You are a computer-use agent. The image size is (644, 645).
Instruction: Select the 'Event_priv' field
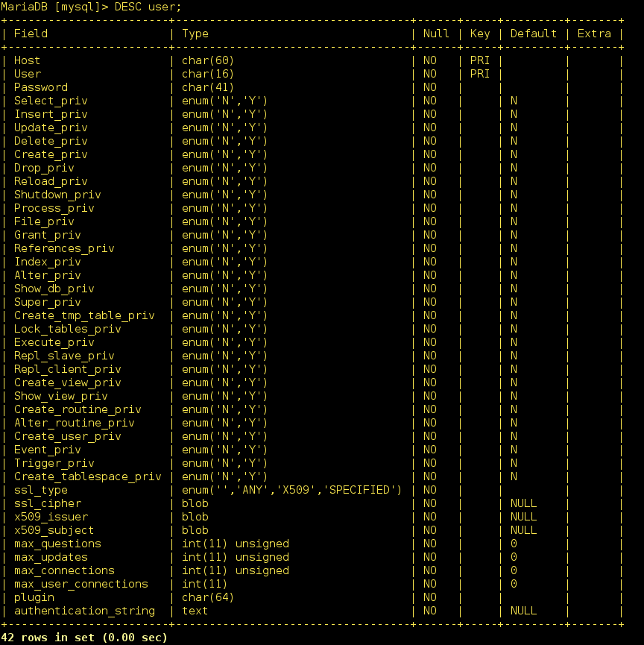pyautogui.click(x=47, y=450)
